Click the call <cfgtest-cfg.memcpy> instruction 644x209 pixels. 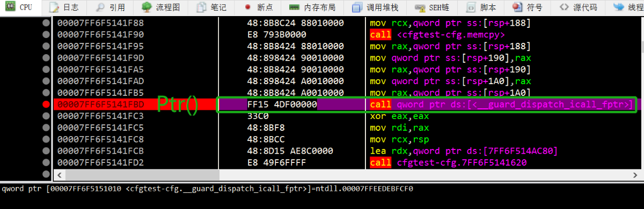tap(437, 35)
